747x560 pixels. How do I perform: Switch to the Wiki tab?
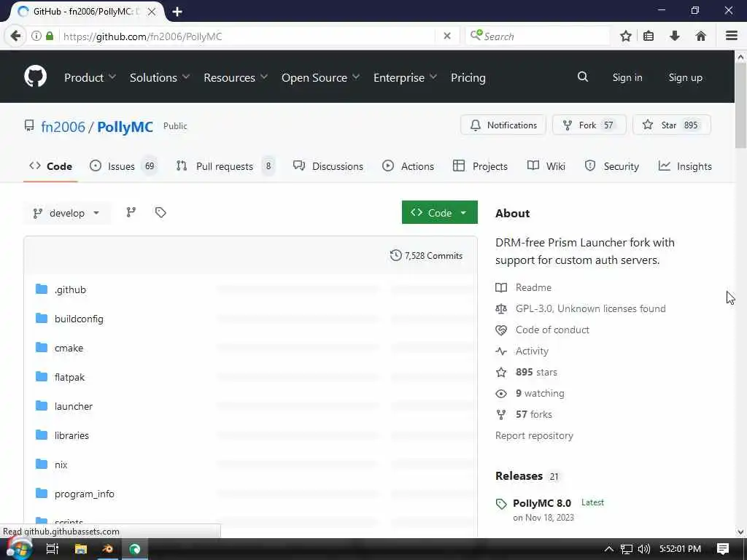(546, 166)
